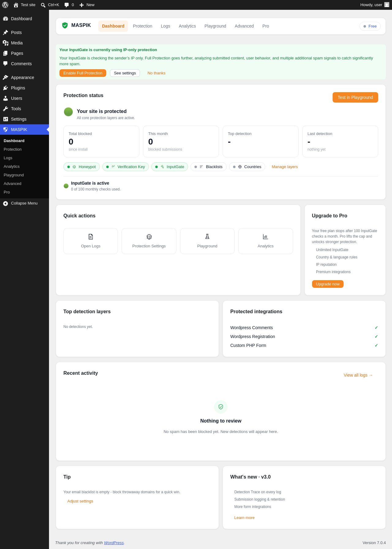This screenshot has height=549, width=392.
Task: Click the Learn more link
Action: [244, 518]
